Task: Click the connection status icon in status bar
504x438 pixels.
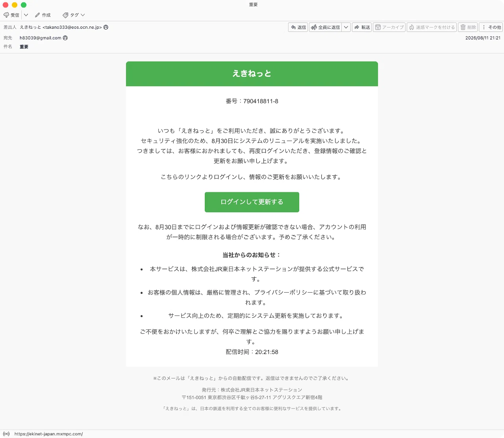Action: pos(6,434)
